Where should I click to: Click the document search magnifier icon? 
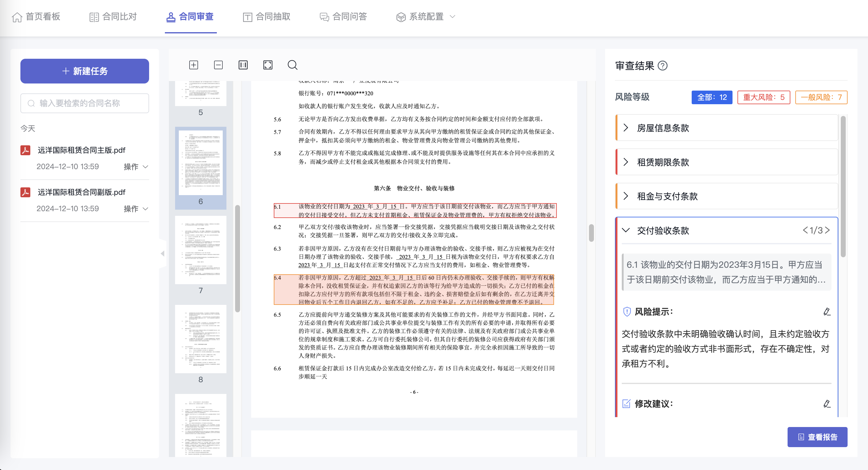tap(292, 65)
